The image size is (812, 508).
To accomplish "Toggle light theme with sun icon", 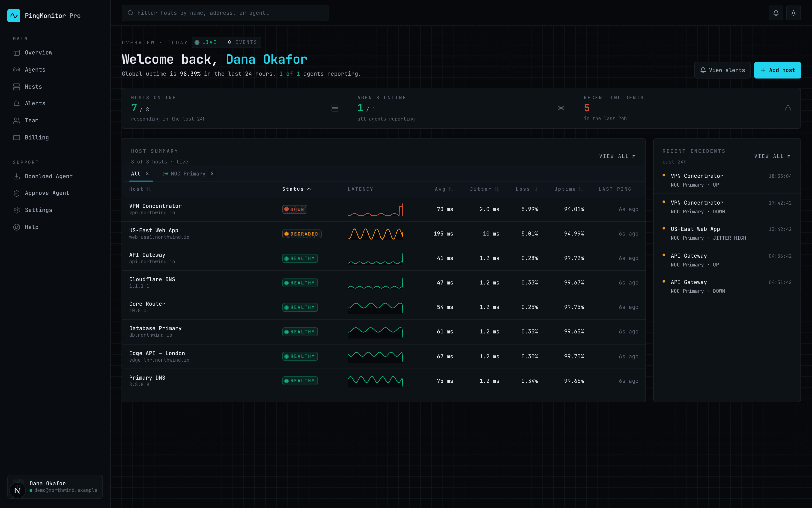I will coord(793,13).
